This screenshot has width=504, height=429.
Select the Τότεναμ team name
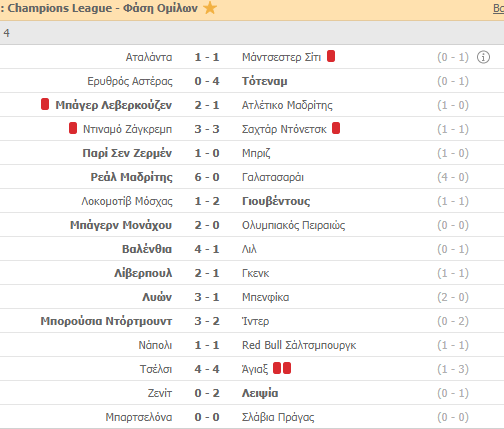point(264,81)
